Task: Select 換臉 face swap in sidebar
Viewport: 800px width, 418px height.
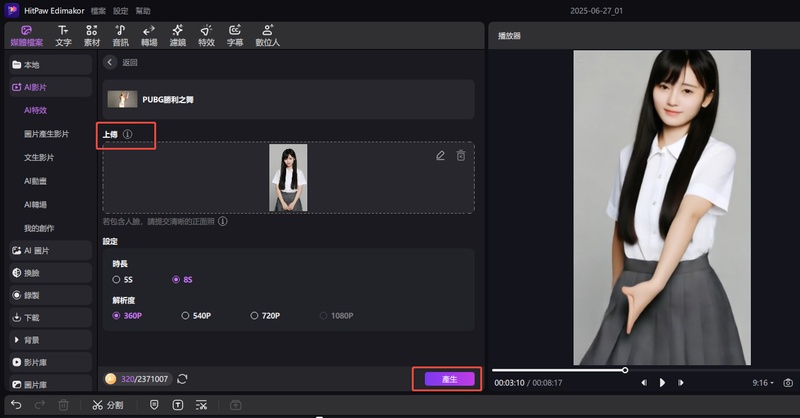Action: pyautogui.click(x=51, y=273)
